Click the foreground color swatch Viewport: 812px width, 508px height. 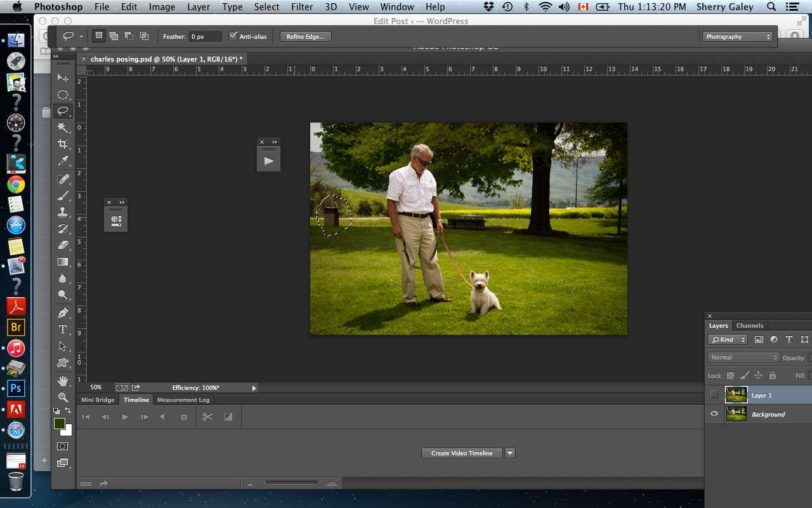[x=60, y=424]
